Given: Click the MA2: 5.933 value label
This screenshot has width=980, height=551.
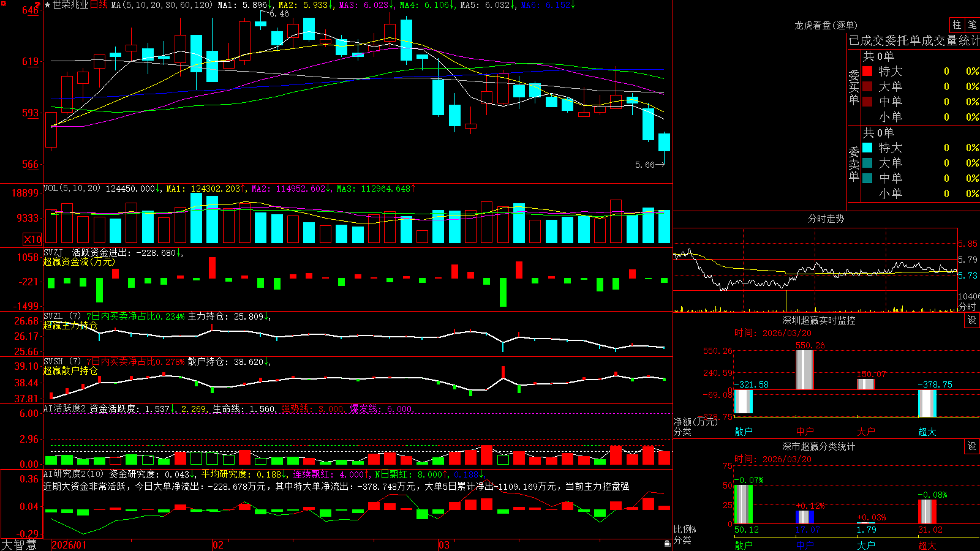Looking at the screenshot, I should click(305, 5).
